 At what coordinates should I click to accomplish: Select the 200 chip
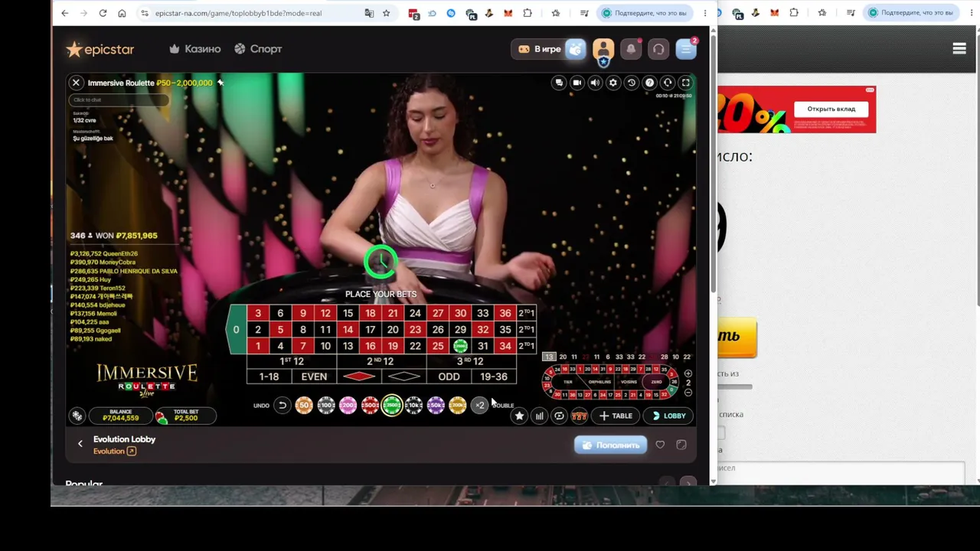348,406
